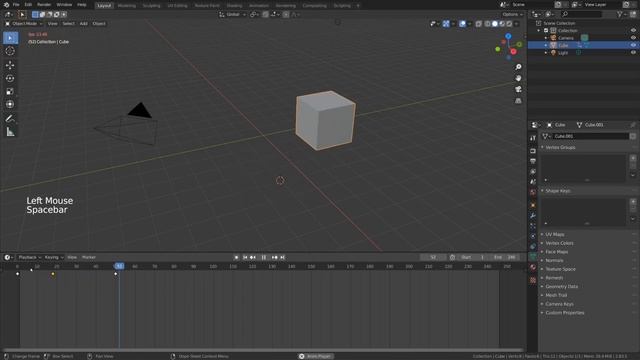The height and width of the screenshot is (360, 640).
Task: Select the Move tool
Action: click(11, 65)
